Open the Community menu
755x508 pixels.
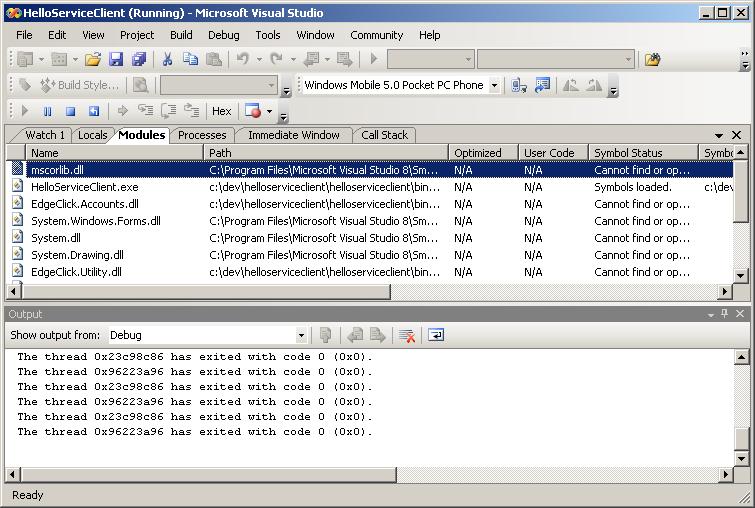pos(377,35)
